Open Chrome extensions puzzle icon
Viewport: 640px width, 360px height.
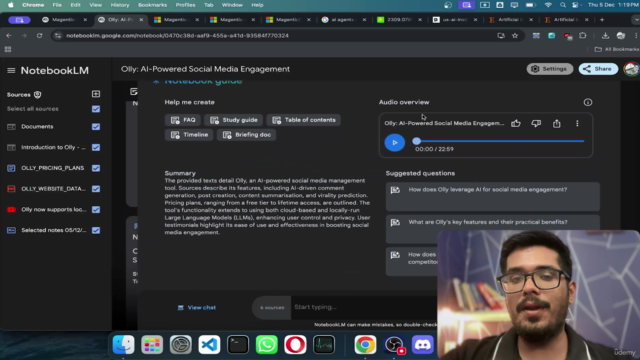click(x=583, y=36)
